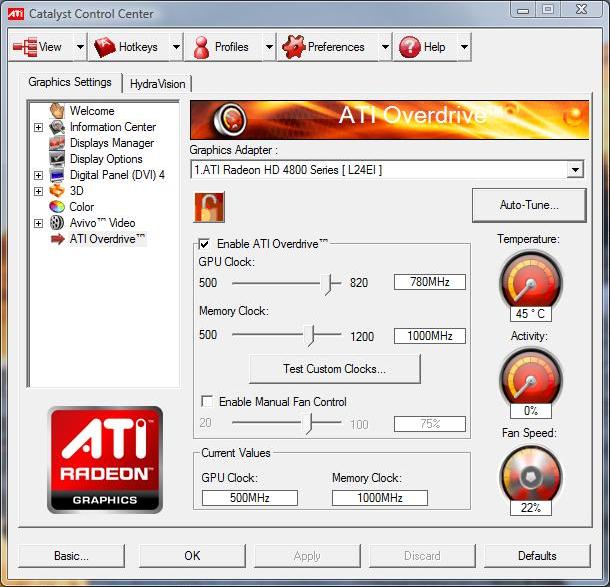This screenshot has width=610, height=587.
Task: Click the 1000MHz memory clock setting field
Action: tap(429, 336)
